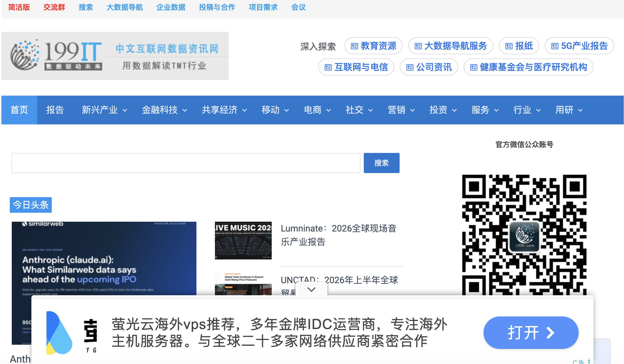
Task: Expand the 服务 dropdown menu
Action: (x=485, y=110)
